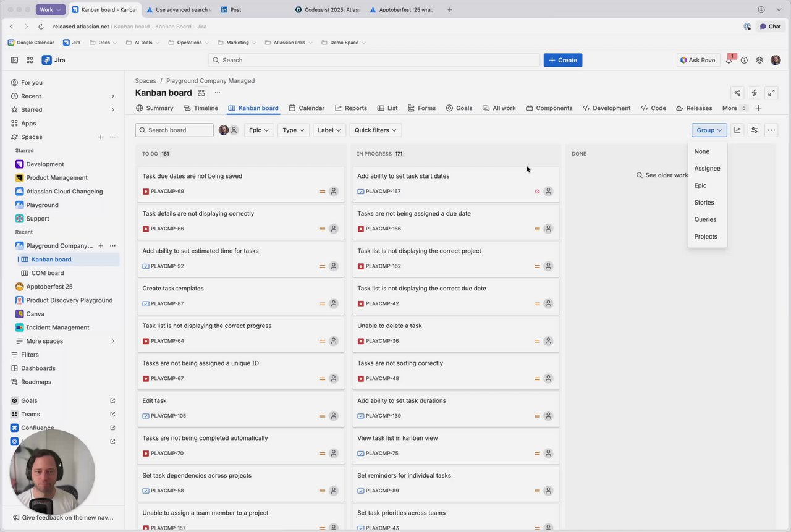This screenshot has height=532, width=791.
Task: Switch to the Calendar tab
Action: click(307, 108)
